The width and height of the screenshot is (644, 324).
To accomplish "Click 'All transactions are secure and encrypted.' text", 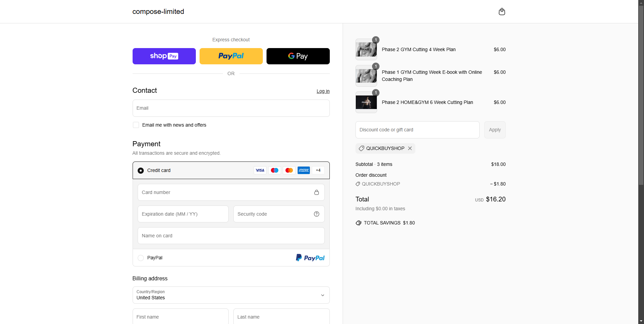I will click(177, 153).
